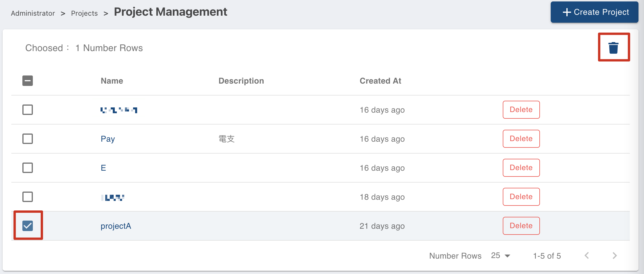644x274 pixels.
Task: Open the Pay project link
Action: pos(108,139)
